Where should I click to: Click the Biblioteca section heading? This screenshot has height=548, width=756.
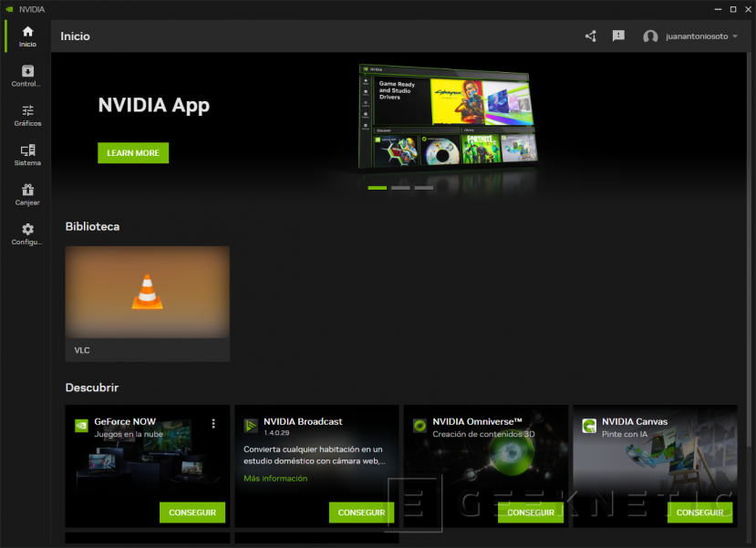[x=93, y=226]
